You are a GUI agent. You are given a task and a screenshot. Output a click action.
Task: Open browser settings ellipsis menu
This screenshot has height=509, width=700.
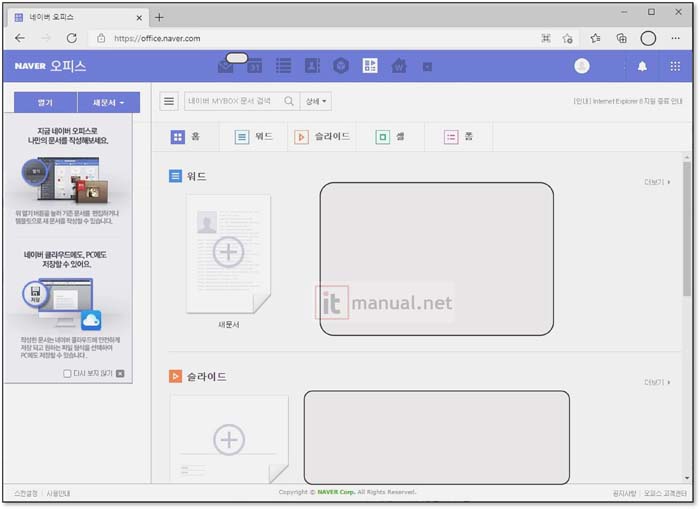click(675, 39)
